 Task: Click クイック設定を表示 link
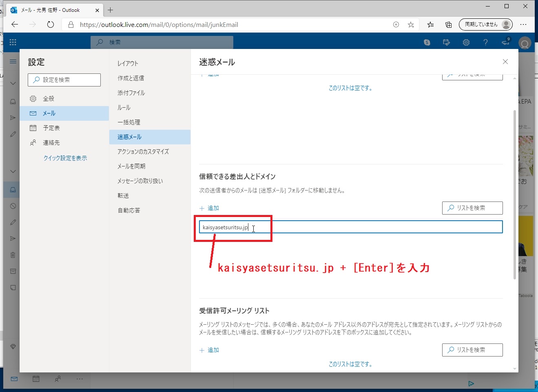(65, 158)
